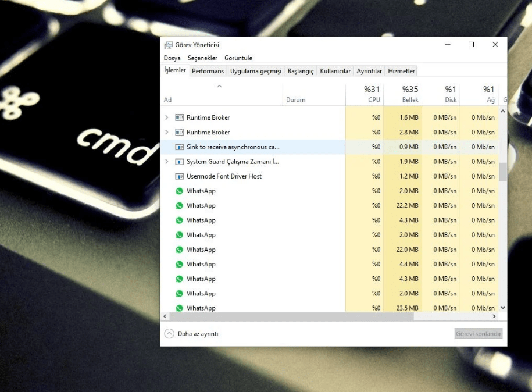
Task: Click the 22.0 MB memory value
Action: (407, 250)
